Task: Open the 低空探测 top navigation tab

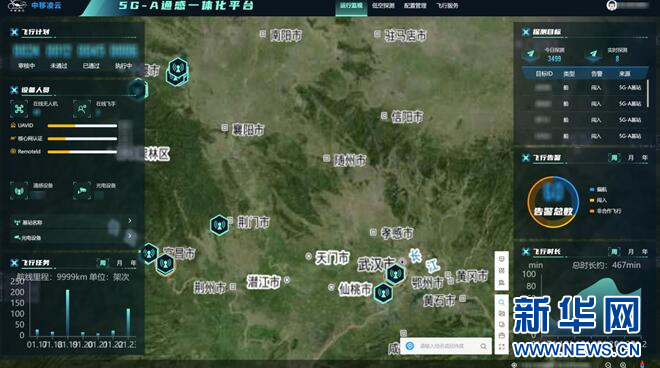Action: 383,5
